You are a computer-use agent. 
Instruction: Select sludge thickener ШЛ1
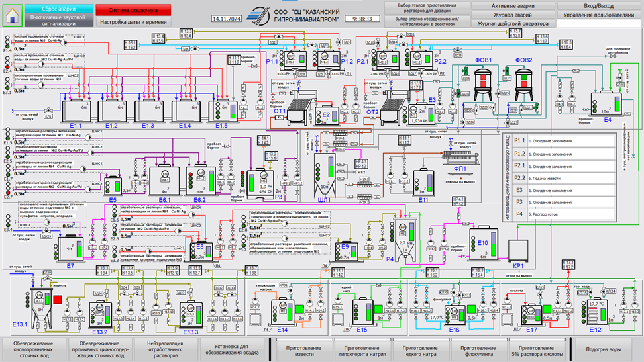tap(325, 174)
